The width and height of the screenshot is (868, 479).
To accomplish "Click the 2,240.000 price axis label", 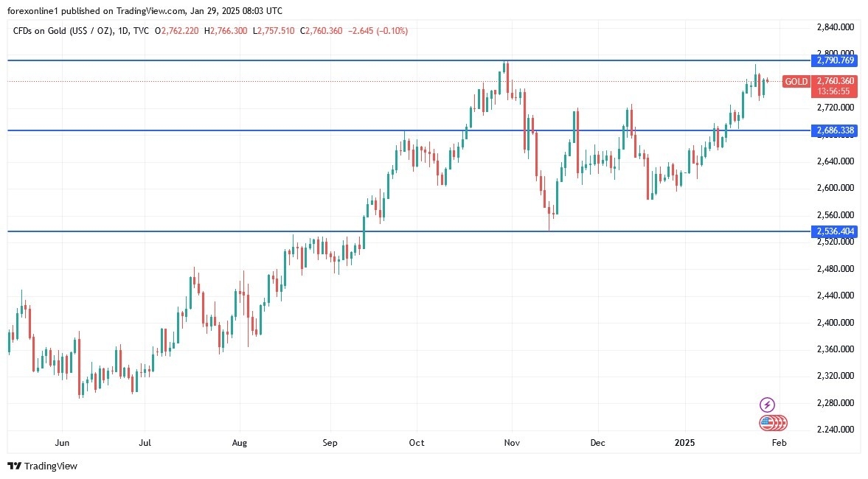I will coord(835,430).
